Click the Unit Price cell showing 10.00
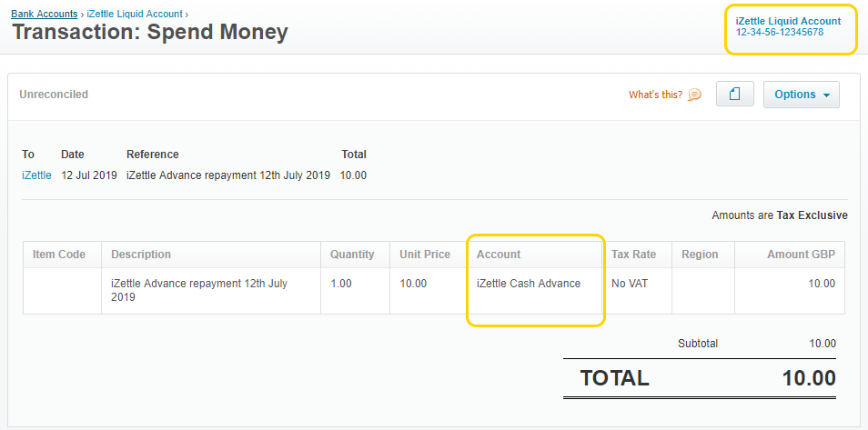The image size is (868, 430). point(413,284)
